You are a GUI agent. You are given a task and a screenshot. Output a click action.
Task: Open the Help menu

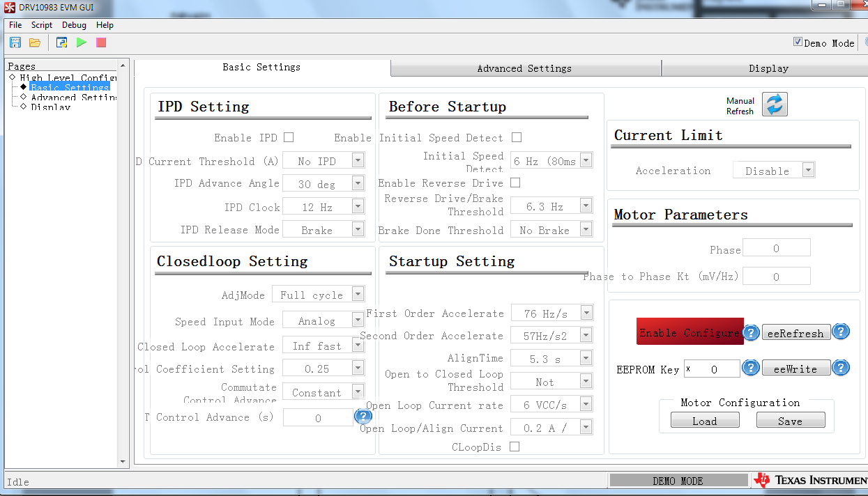(105, 25)
